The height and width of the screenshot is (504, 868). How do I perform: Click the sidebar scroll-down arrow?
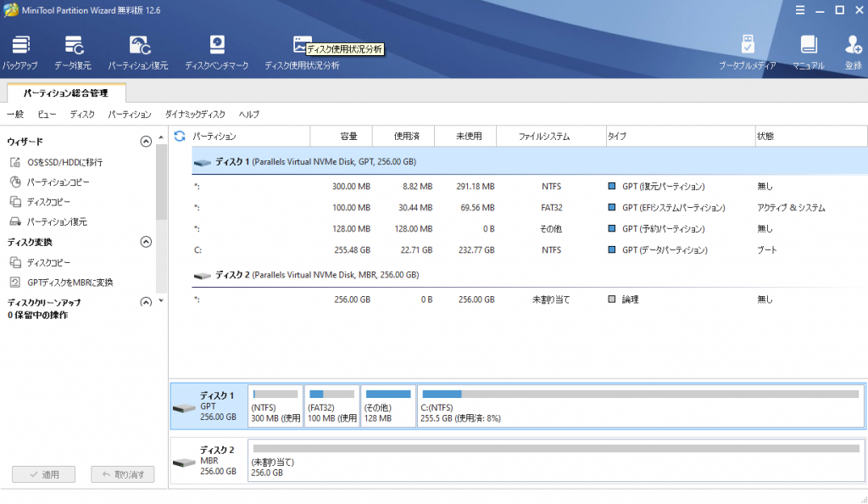161,301
